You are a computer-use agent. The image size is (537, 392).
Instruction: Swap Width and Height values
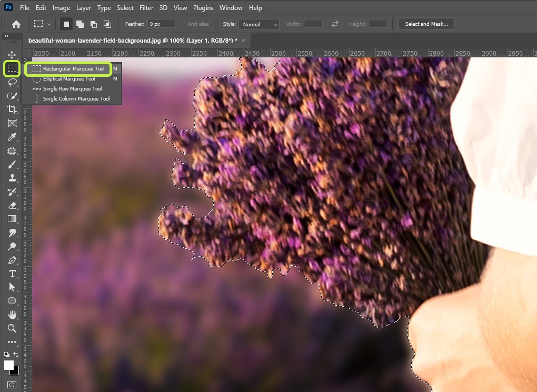(x=335, y=24)
